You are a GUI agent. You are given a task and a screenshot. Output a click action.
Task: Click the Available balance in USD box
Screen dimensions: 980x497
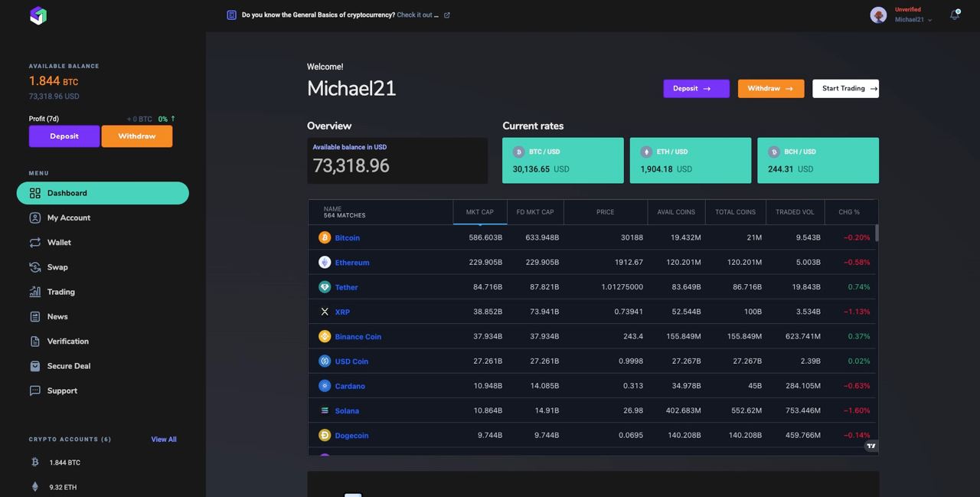pos(397,160)
